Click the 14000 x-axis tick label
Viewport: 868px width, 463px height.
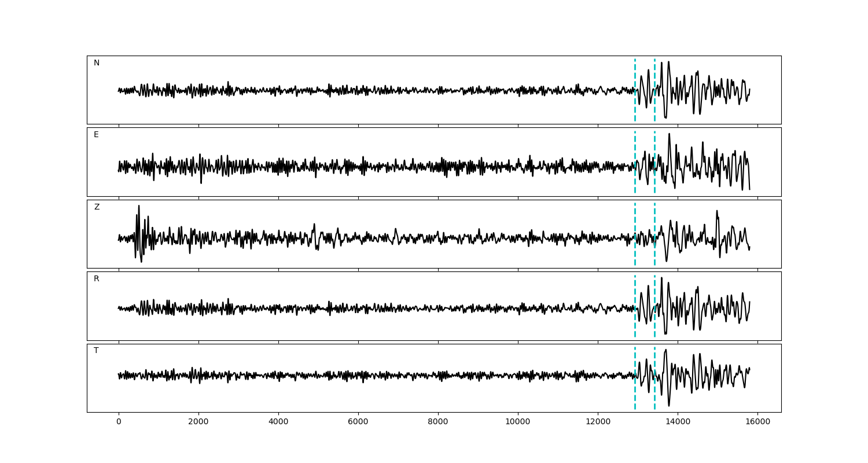678,422
